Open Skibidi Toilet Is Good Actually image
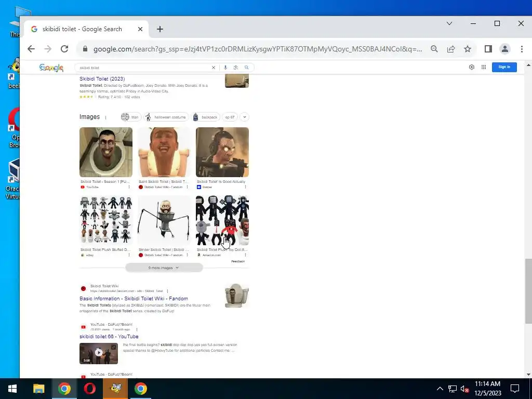Screen dimensions: 532x399 pyautogui.click(x=222, y=152)
